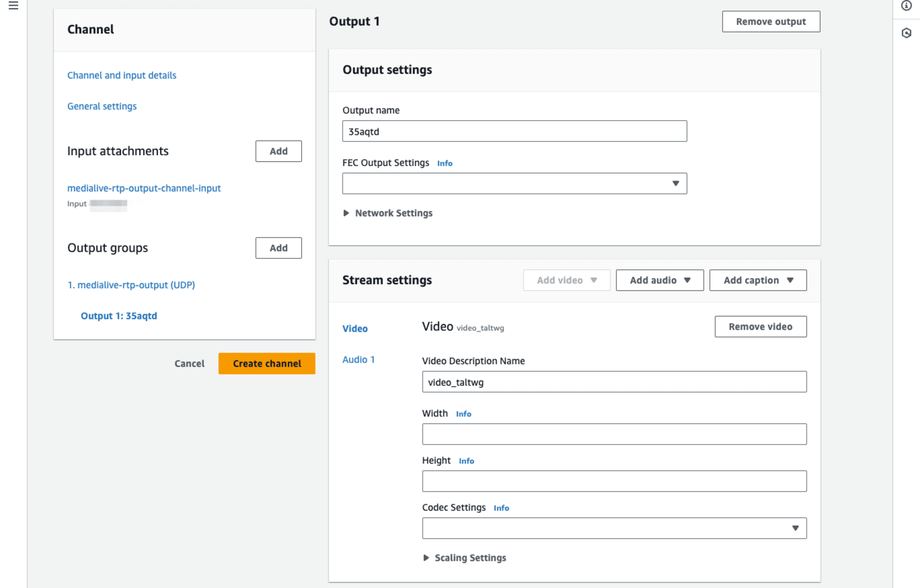Open the Codec Settings dropdown
Viewport: 920px width, 588px height.
click(614, 528)
